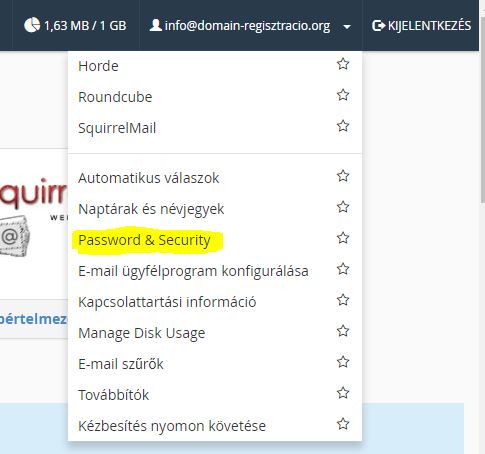Screen dimensions: 485x454
Task: Star the Automatikus válaszok entry
Action: point(343,176)
